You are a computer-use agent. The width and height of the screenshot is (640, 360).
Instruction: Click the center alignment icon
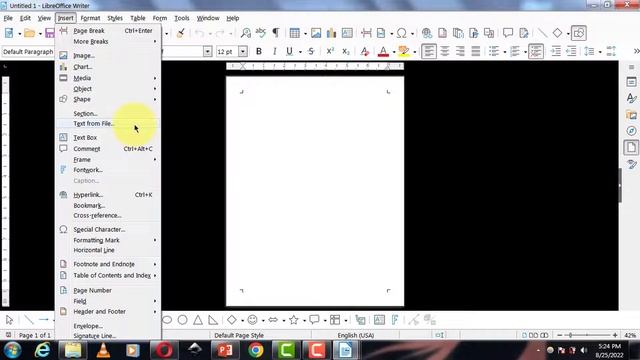444,51
